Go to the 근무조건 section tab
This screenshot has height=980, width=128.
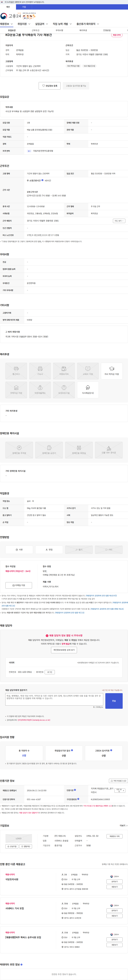click(x=35, y=30)
